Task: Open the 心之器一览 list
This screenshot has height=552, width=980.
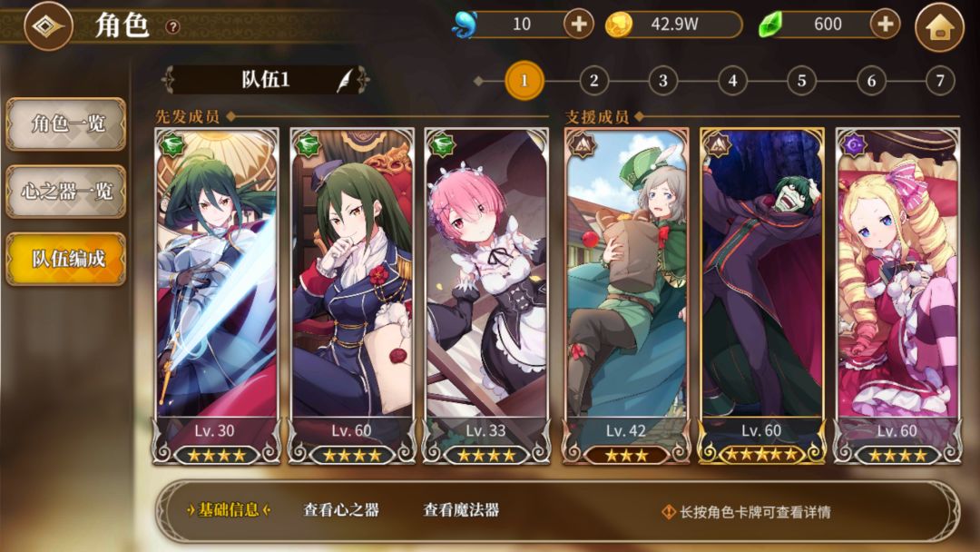Action: (66, 191)
